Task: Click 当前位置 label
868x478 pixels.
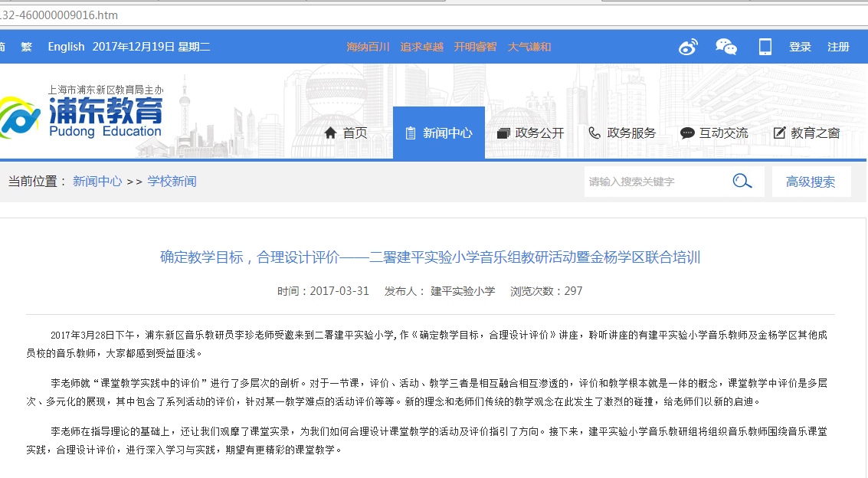Action: point(37,182)
